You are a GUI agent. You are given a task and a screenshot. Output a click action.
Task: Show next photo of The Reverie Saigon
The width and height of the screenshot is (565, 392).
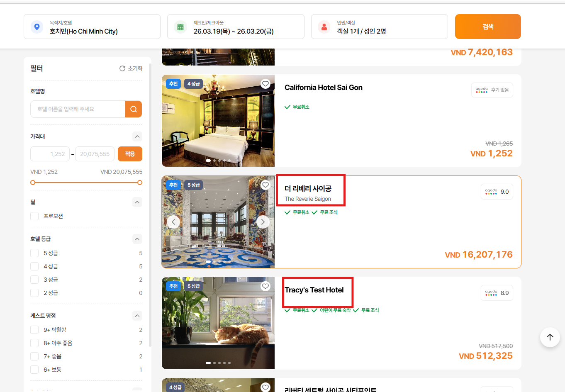pos(263,222)
